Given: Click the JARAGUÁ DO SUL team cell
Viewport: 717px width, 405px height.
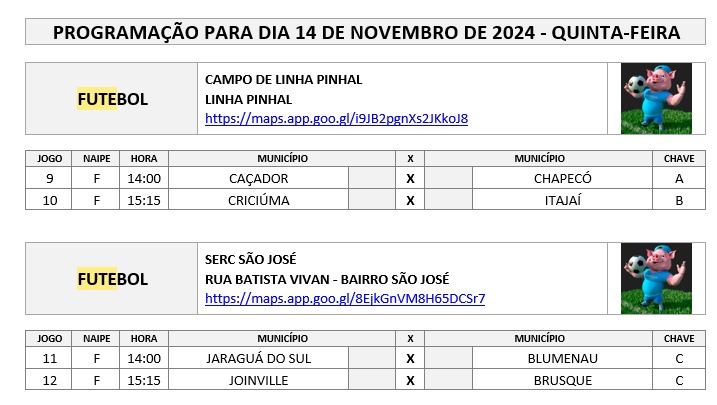Looking at the screenshot, I should [258, 358].
